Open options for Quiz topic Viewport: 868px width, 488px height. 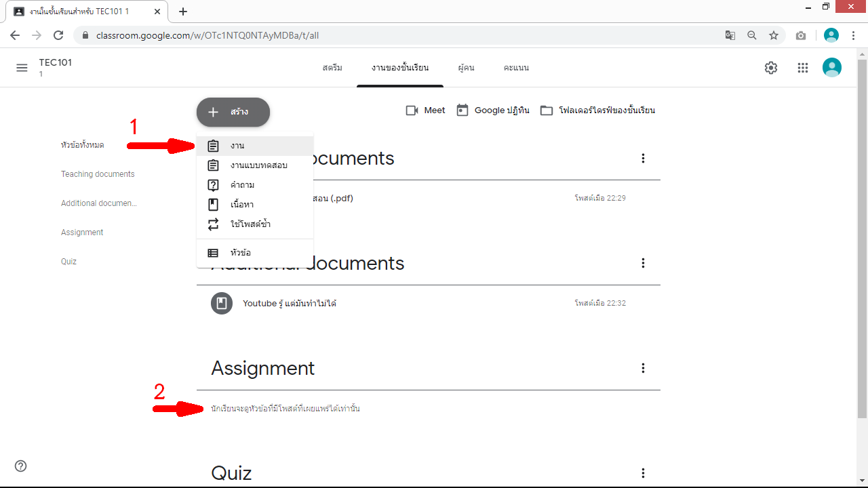point(643,473)
